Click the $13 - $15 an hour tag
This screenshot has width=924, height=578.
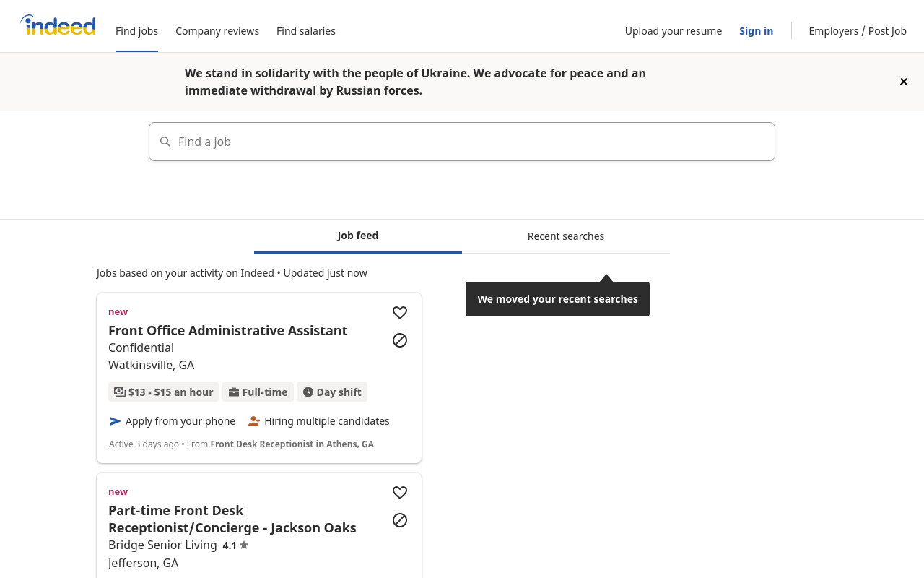164,392
